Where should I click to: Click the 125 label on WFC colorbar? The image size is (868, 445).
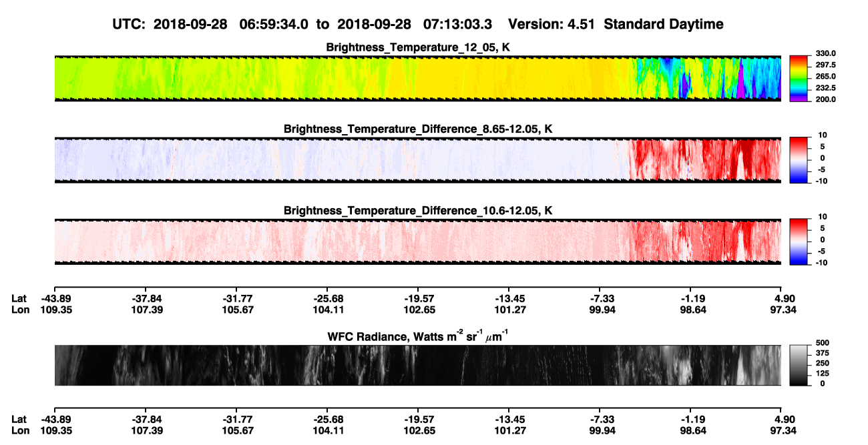point(821,374)
